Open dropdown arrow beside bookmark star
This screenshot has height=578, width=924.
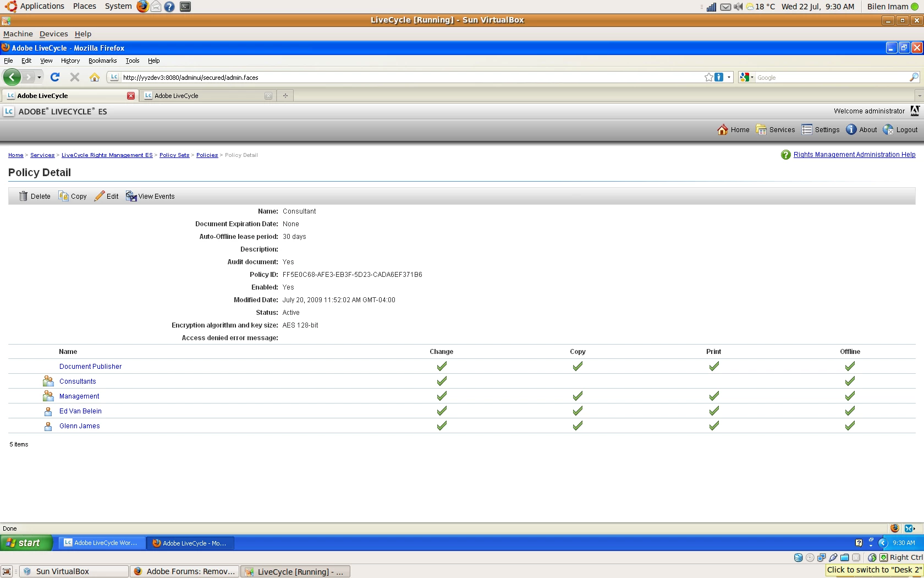[729, 77]
